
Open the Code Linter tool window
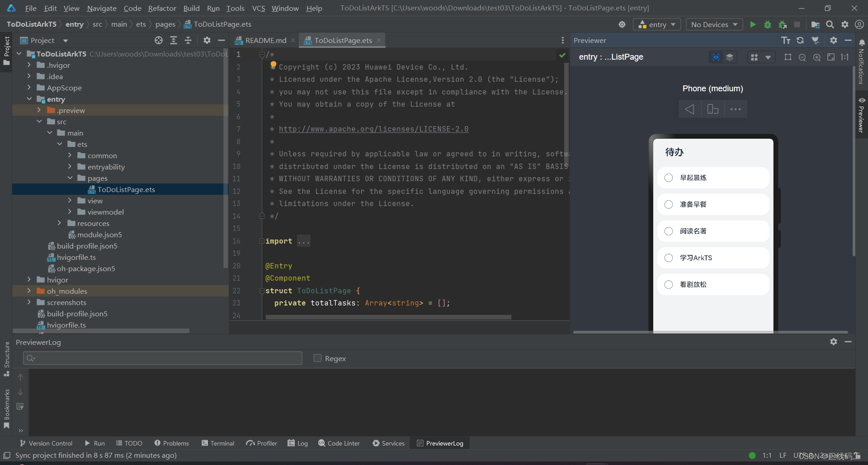(x=339, y=443)
